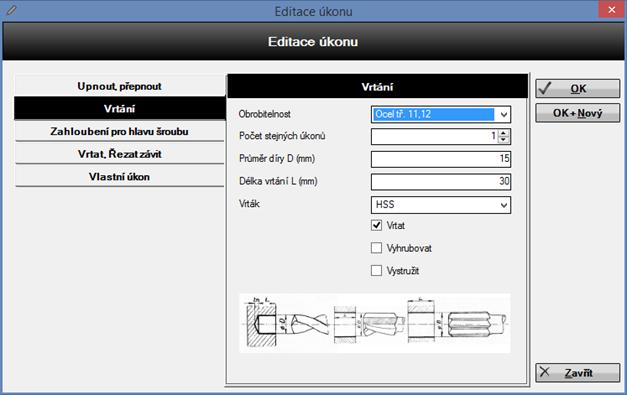This screenshot has width=627, height=395.
Task: Enable the Vyhrubovat checkbox
Action: [x=376, y=248]
